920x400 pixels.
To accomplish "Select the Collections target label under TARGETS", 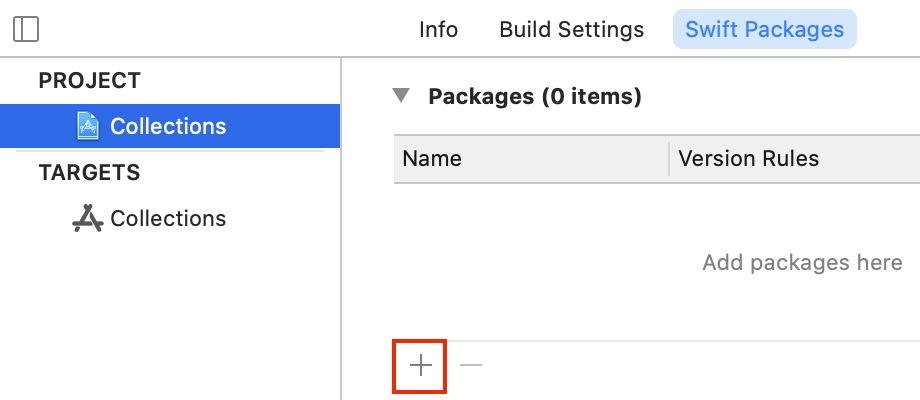I will [168, 218].
